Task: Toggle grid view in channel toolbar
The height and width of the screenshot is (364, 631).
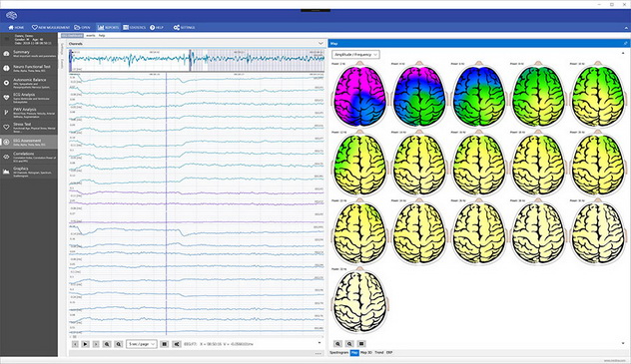Action: [x=164, y=344]
